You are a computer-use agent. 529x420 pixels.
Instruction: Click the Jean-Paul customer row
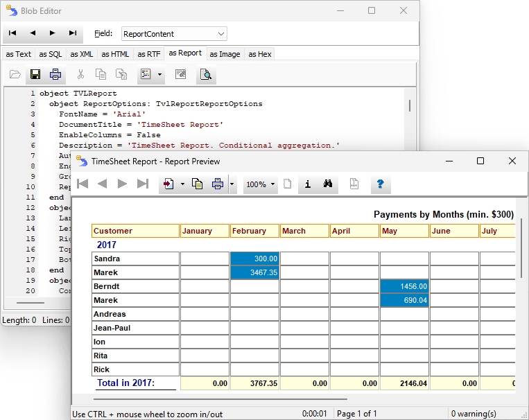tap(135, 328)
